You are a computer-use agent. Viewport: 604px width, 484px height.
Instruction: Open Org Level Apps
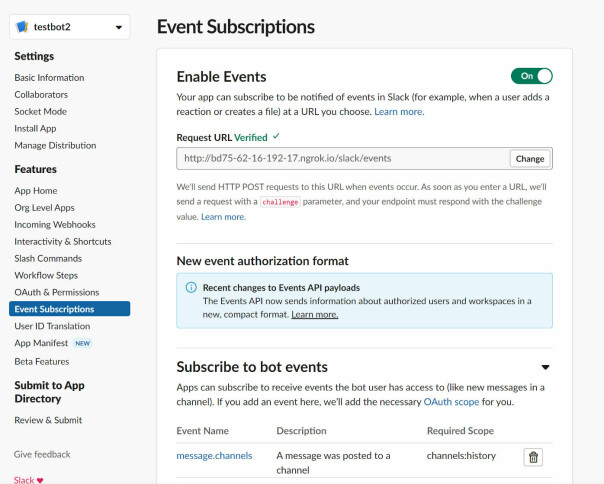(44, 207)
